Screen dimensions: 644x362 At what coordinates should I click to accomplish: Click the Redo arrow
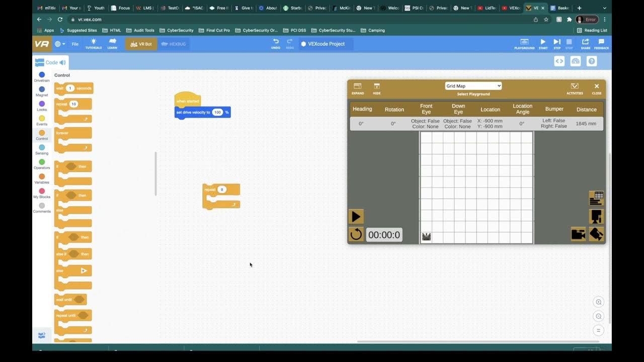pyautogui.click(x=290, y=44)
